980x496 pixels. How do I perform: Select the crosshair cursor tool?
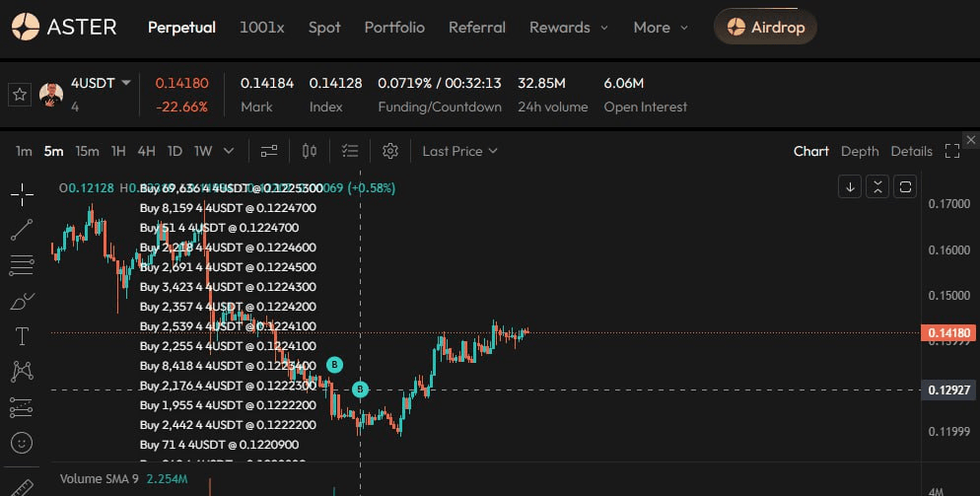point(21,194)
